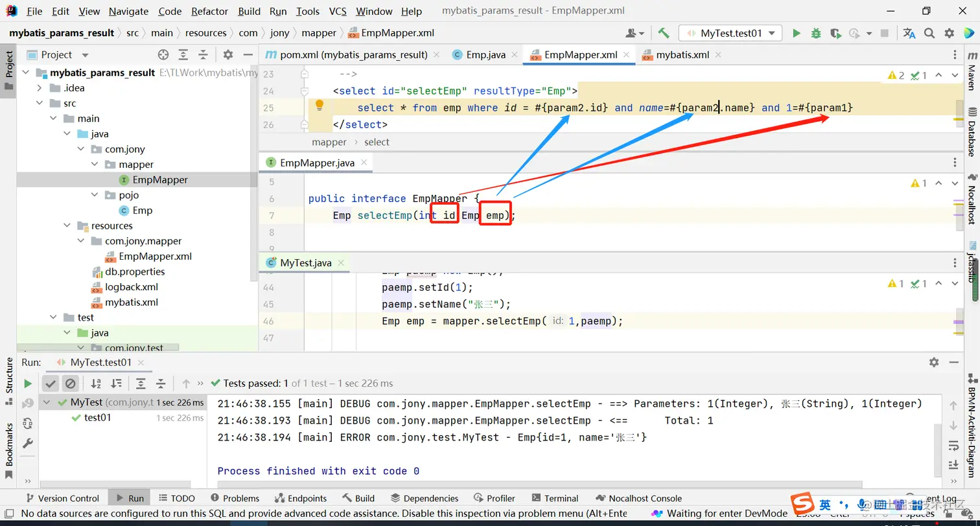Toggle auto-test rerun icon
980x526 pixels.
(28, 424)
